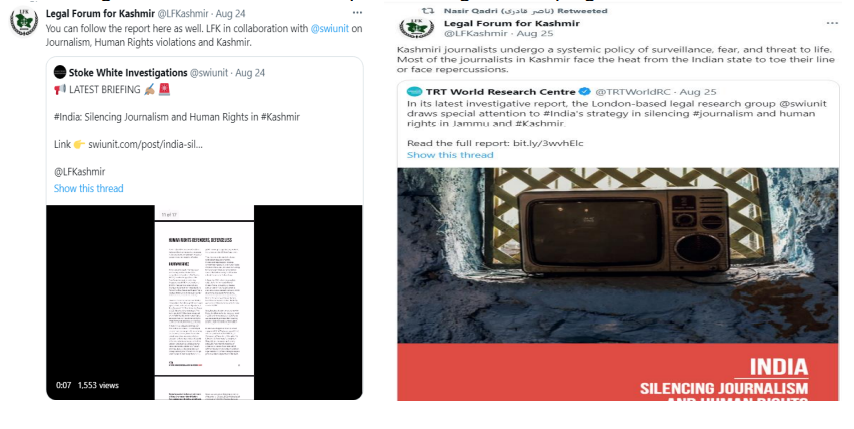Open the @swiunit mention link
This screenshot has width=854, height=429.
(x=330, y=28)
